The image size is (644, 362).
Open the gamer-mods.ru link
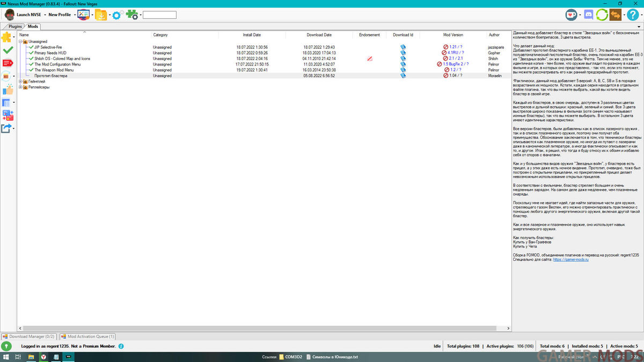coord(570,259)
